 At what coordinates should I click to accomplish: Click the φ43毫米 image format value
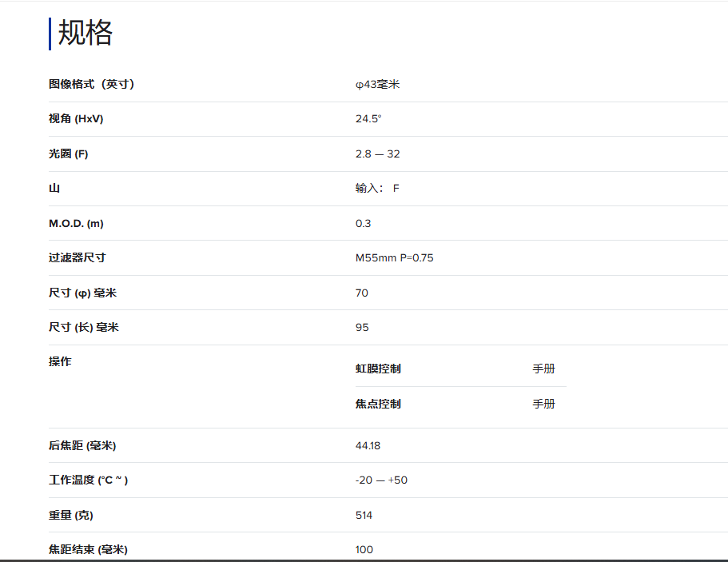(377, 84)
